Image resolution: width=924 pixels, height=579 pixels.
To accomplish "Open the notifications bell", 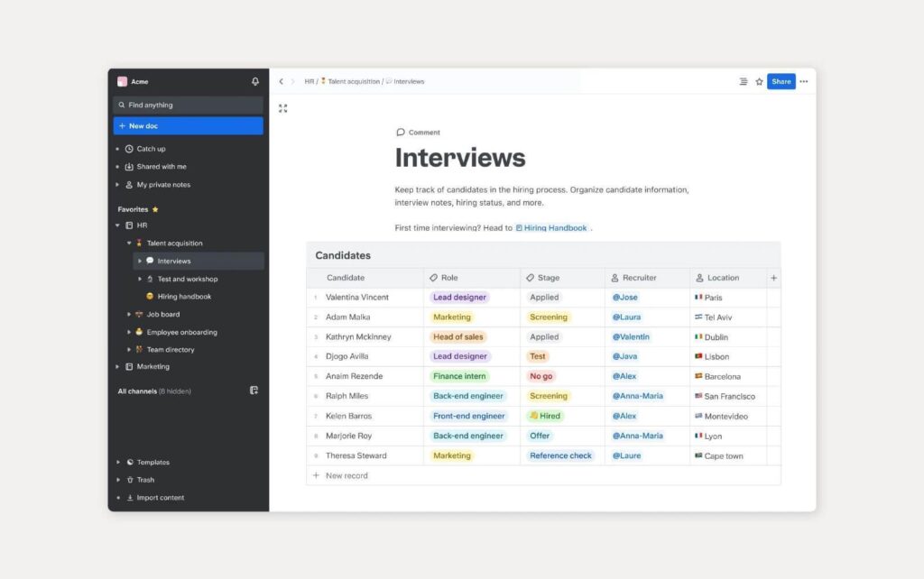I will click(254, 81).
